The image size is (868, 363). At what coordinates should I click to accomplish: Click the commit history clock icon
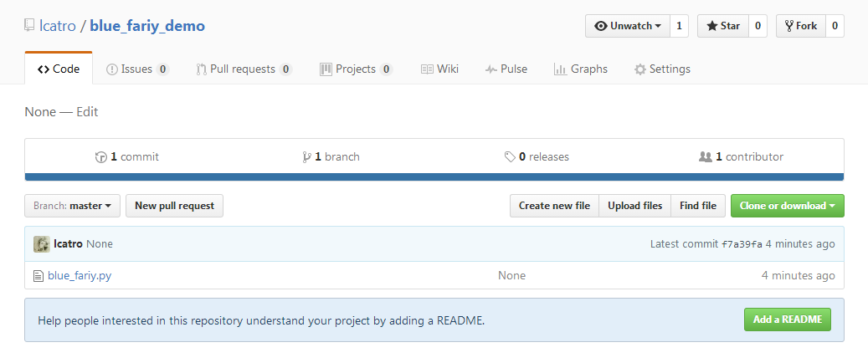coord(100,157)
